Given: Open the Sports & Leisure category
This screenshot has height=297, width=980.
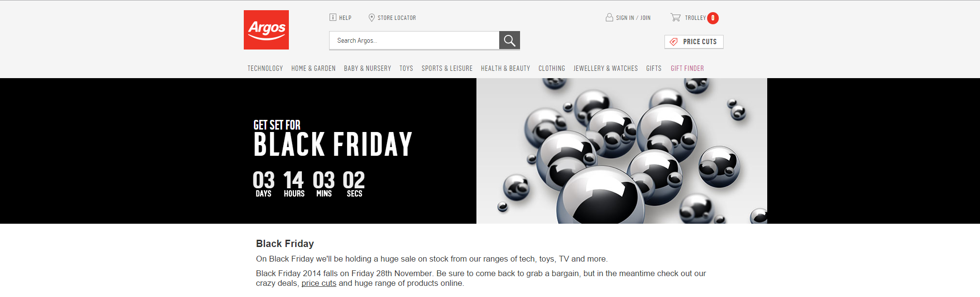Looking at the screenshot, I should [447, 68].
